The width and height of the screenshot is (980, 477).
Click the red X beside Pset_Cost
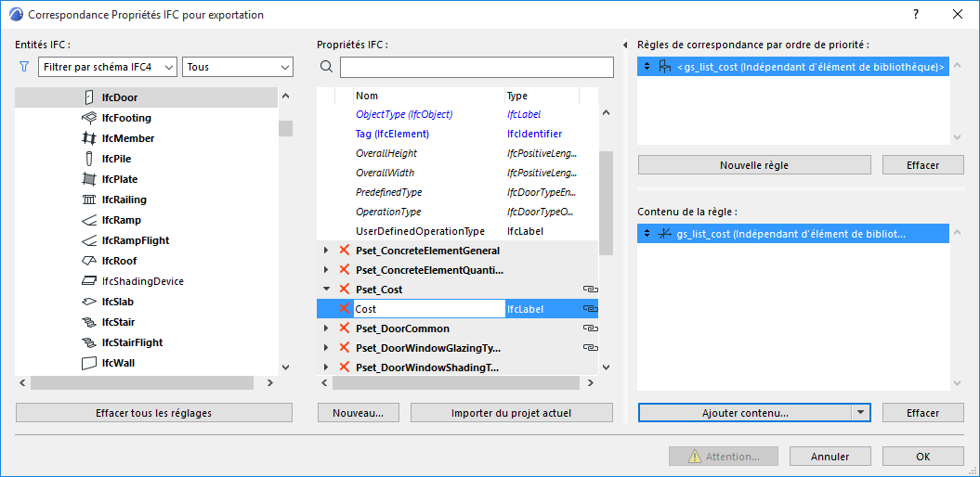(x=345, y=290)
